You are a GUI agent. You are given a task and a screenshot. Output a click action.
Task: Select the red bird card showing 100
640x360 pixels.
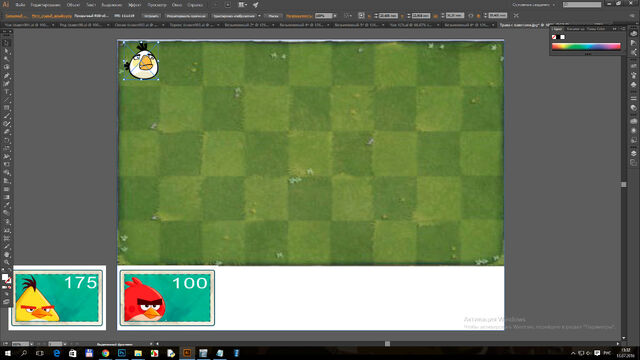click(167, 298)
